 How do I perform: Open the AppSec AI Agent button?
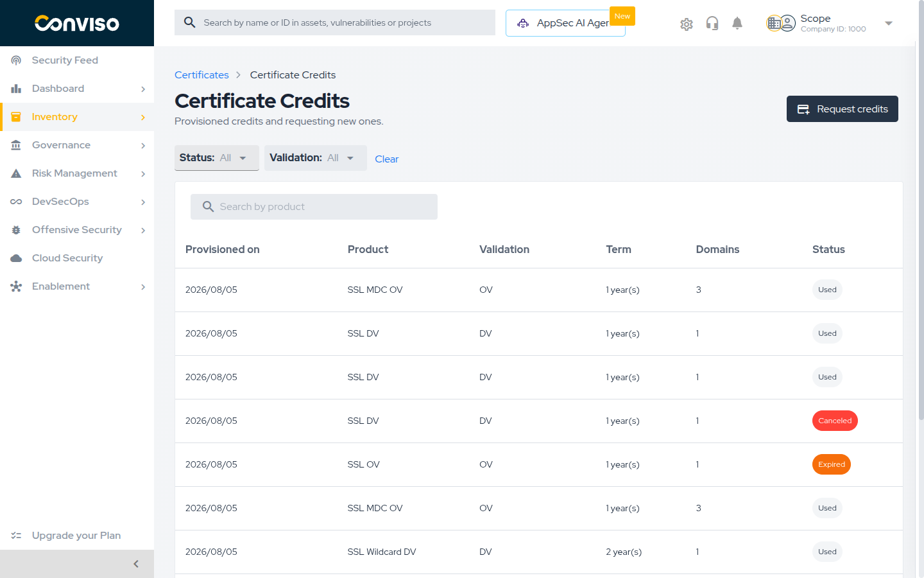[x=565, y=23]
